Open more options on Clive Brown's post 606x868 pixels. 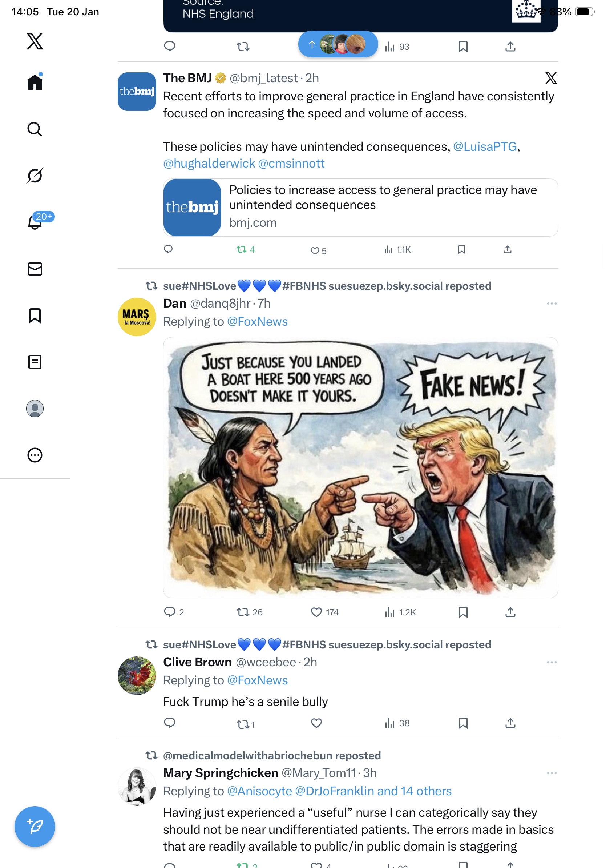(551, 662)
